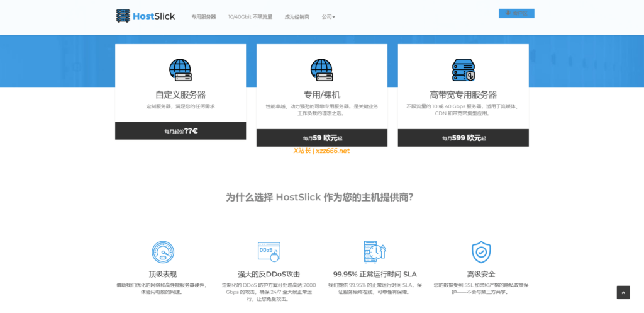
Task: Open the 成为经销商 menu item
Action: tap(297, 17)
